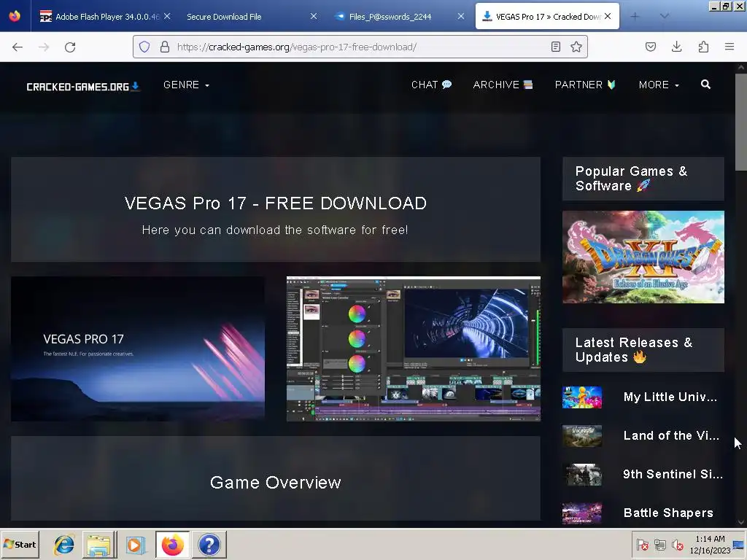The width and height of the screenshot is (747, 560).
Task: Close the Files_P@sswords_2244 tab
Action: coord(461,16)
